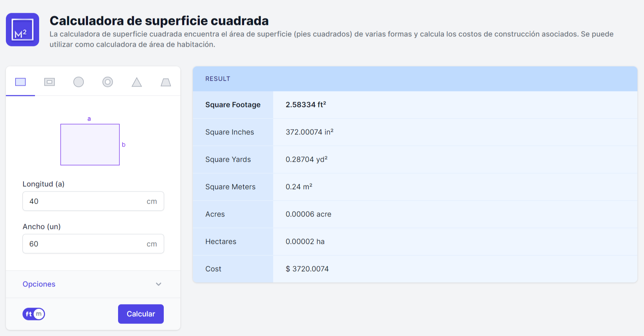Click the Opciones label

[x=39, y=284]
